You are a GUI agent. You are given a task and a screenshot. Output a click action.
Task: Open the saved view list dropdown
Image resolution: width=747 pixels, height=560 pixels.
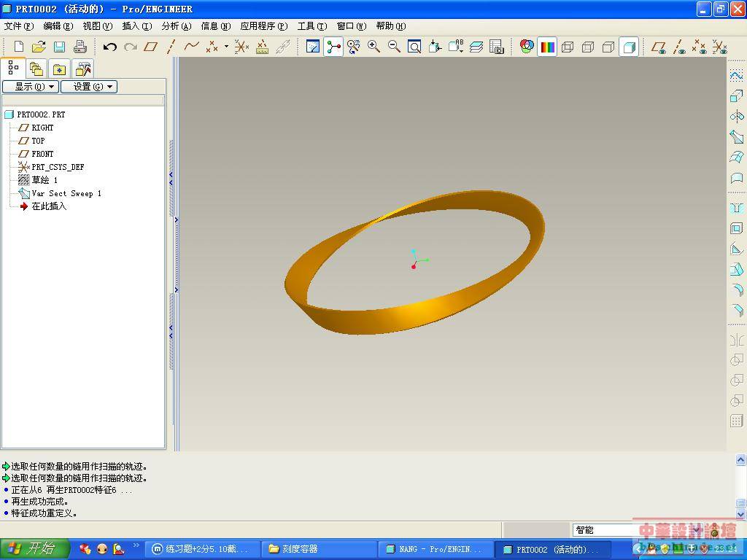pos(455,47)
